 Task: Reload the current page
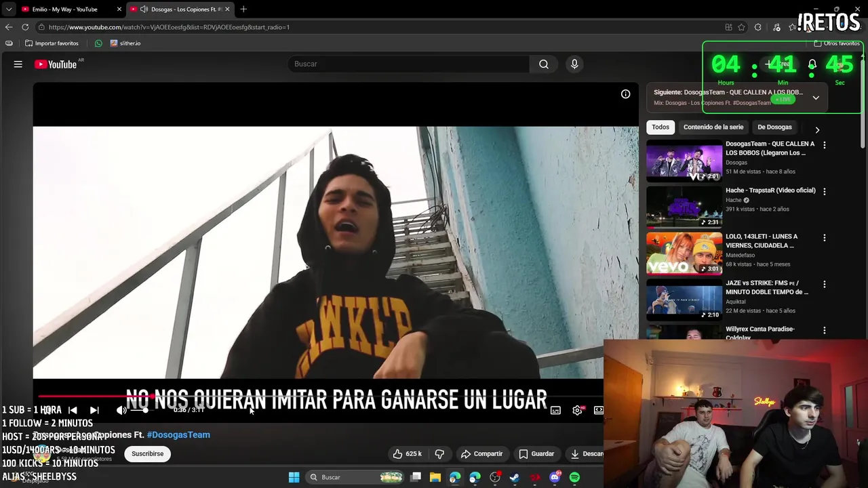[25, 27]
